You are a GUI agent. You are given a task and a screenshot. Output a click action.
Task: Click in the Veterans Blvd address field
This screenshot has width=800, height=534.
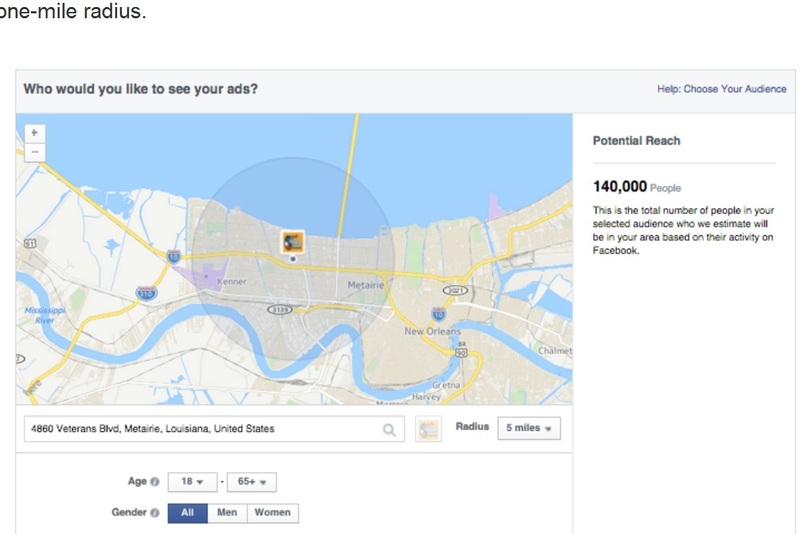click(200, 429)
